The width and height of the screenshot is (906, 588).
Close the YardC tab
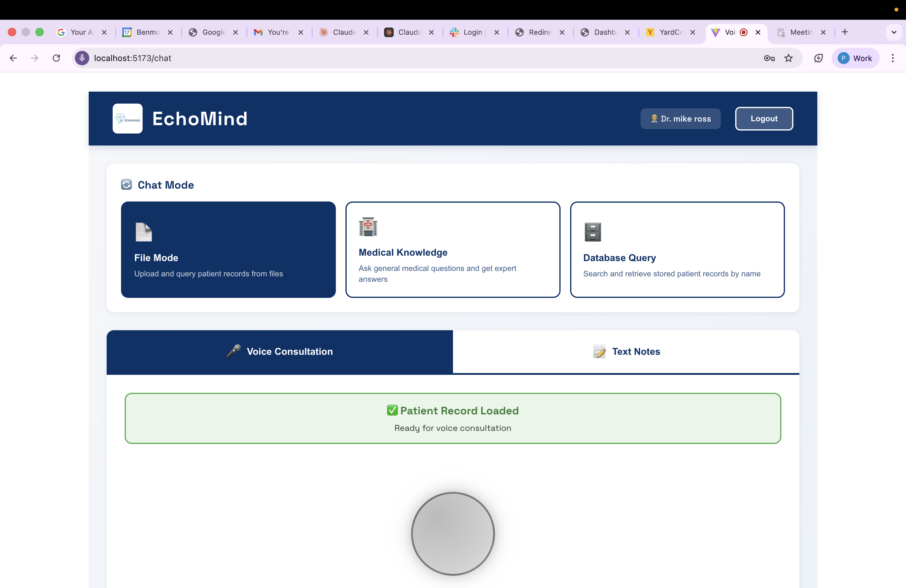click(x=693, y=32)
